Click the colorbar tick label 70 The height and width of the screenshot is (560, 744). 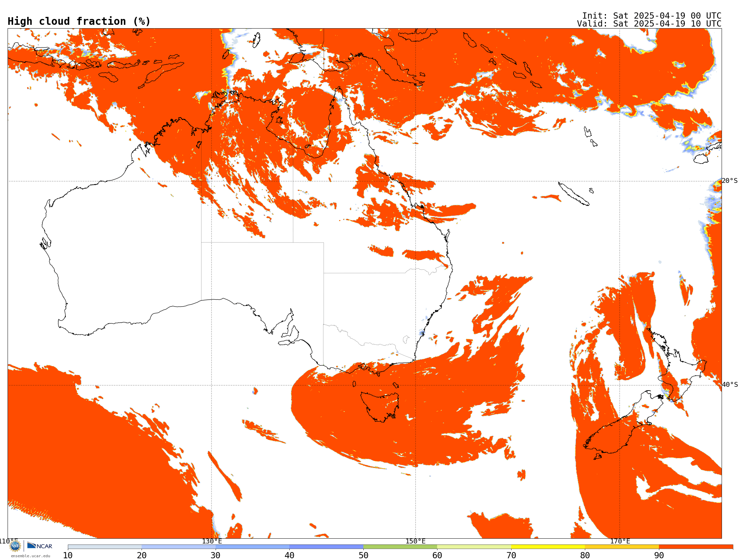pos(511,556)
